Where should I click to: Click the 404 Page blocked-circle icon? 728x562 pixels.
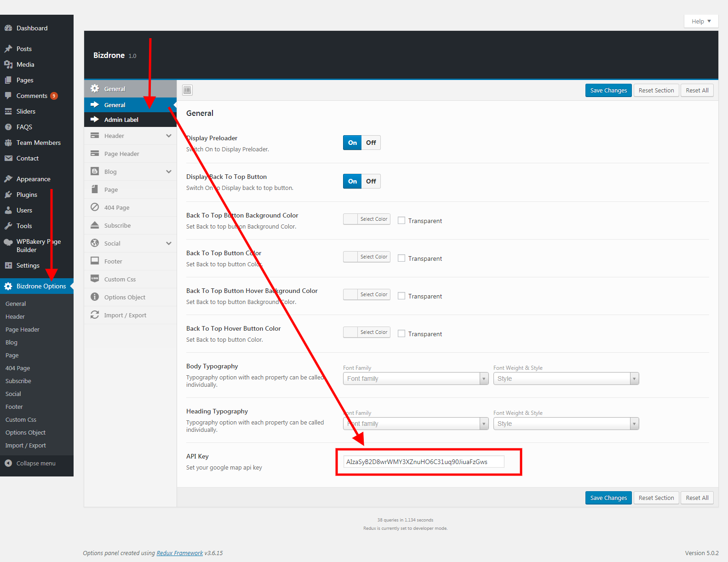pyautogui.click(x=95, y=207)
